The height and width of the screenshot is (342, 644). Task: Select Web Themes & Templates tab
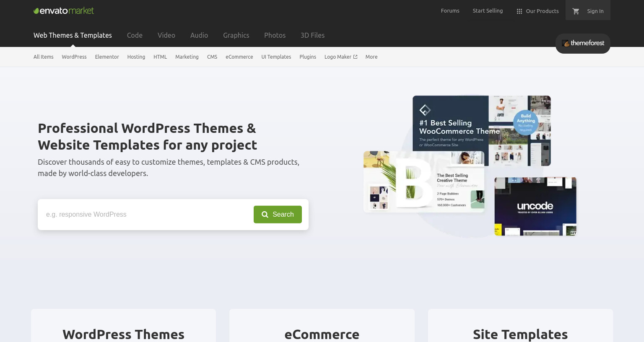click(x=73, y=35)
